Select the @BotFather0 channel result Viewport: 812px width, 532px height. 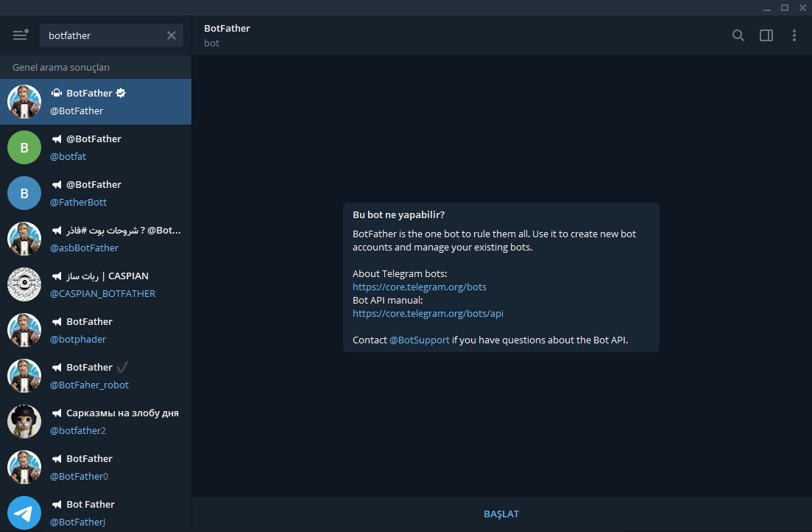[x=110, y=467]
